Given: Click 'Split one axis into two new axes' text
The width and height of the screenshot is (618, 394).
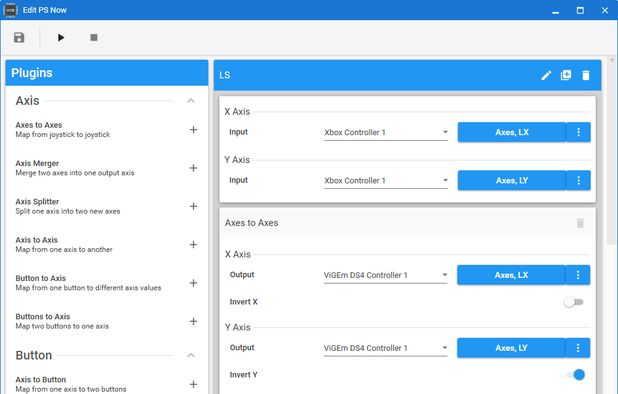Looking at the screenshot, I should coord(68,211).
